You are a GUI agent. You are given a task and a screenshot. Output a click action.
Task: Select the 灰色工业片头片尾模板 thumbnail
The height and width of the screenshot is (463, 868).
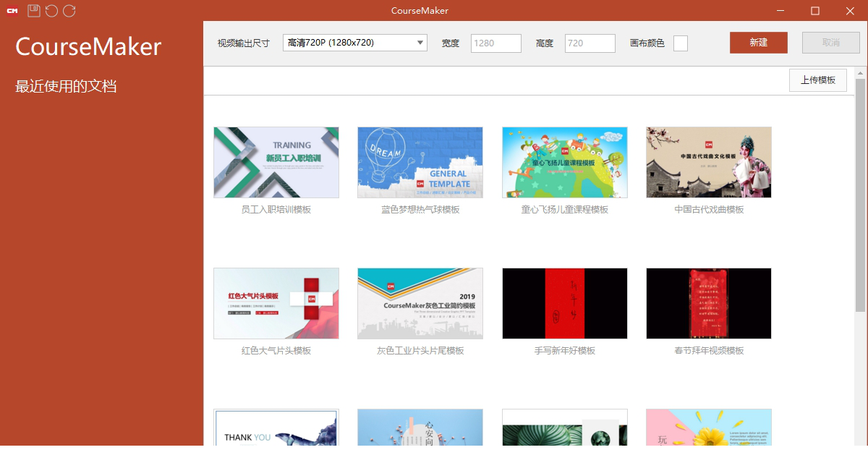420,303
